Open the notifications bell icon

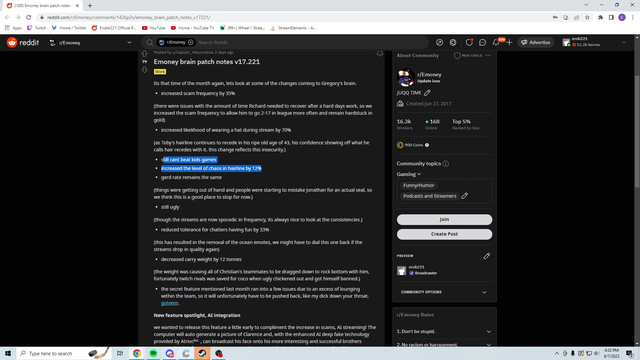(x=496, y=42)
